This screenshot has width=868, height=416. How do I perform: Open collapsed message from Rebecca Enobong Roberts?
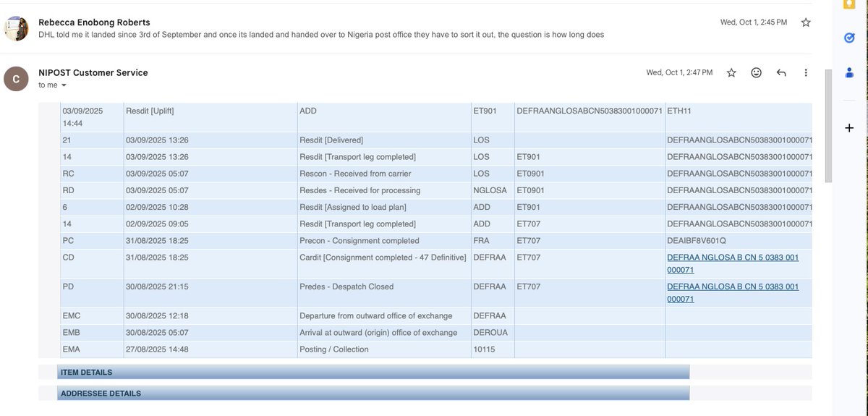405,28
